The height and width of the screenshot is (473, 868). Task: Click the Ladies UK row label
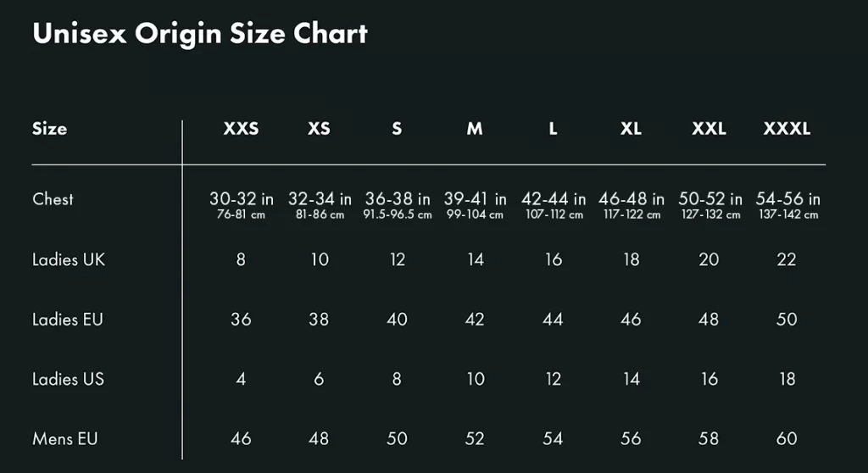click(x=69, y=259)
